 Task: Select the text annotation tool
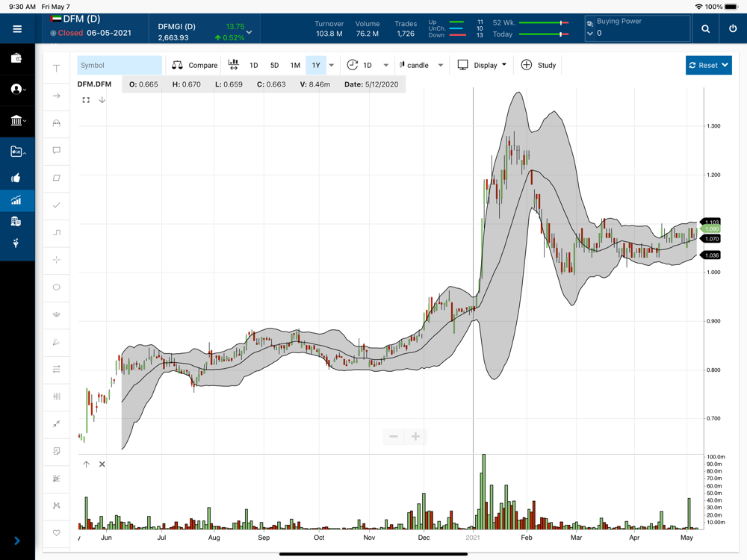point(57,69)
